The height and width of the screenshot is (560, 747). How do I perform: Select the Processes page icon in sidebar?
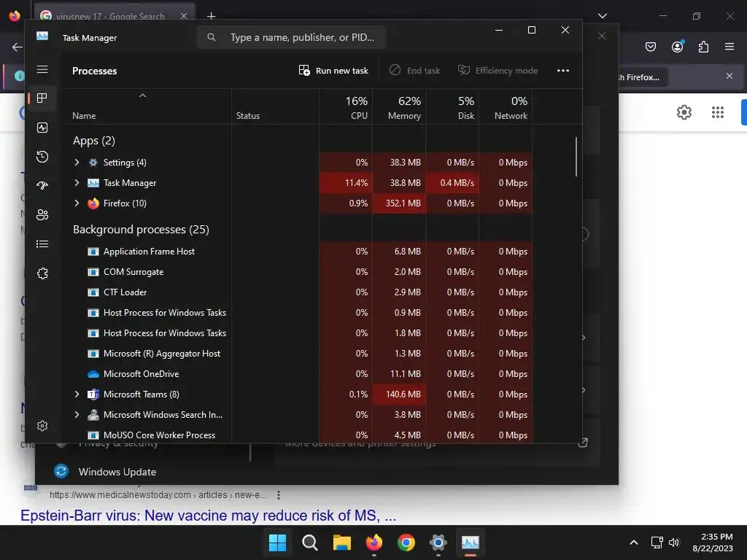[42, 98]
